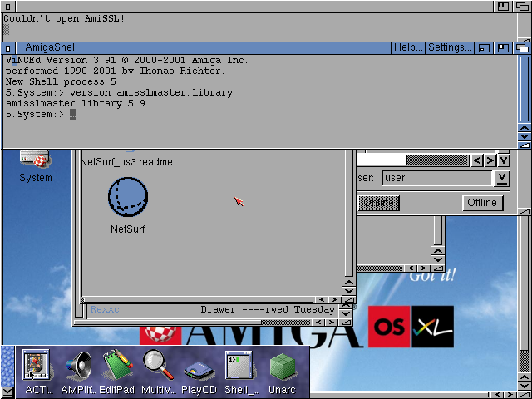This screenshot has width=532, height=399.
Task: Click left arrow button above user field
Action: point(477,160)
